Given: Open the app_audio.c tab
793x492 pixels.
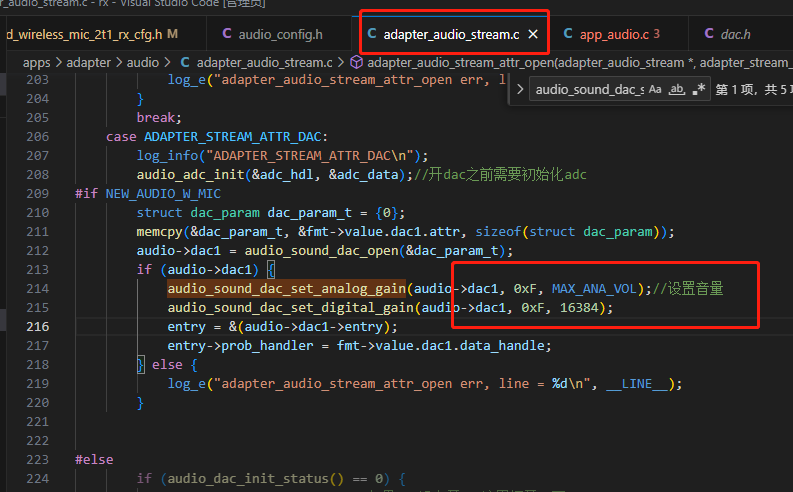Looking at the screenshot, I should click(611, 34).
